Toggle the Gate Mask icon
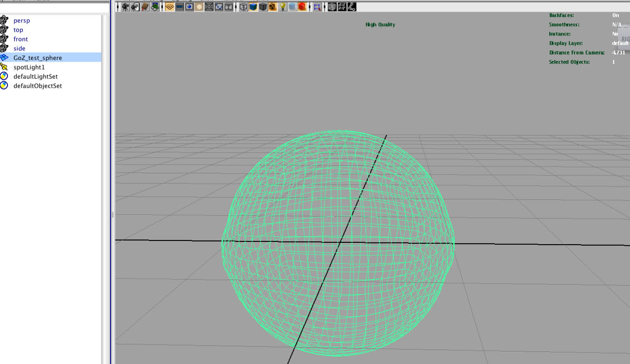Screen dimensions: 630x364 point(199,7)
